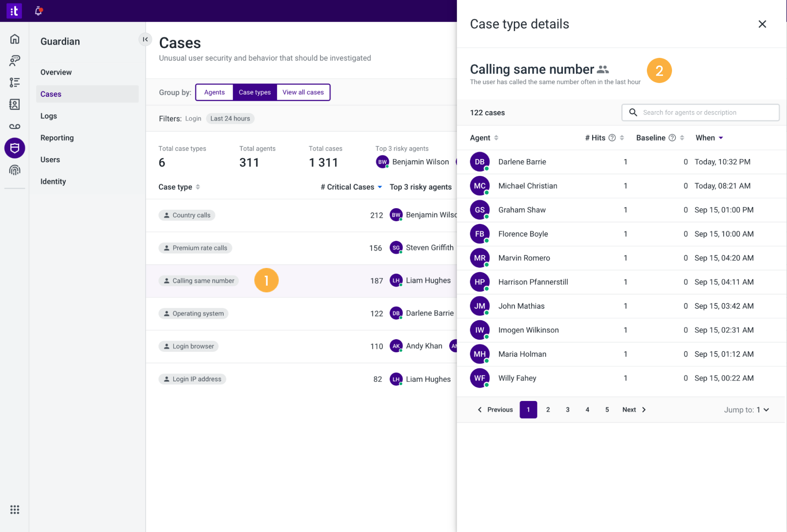
Task: Open Reporting in Guardian menu
Action: (x=57, y=138)
